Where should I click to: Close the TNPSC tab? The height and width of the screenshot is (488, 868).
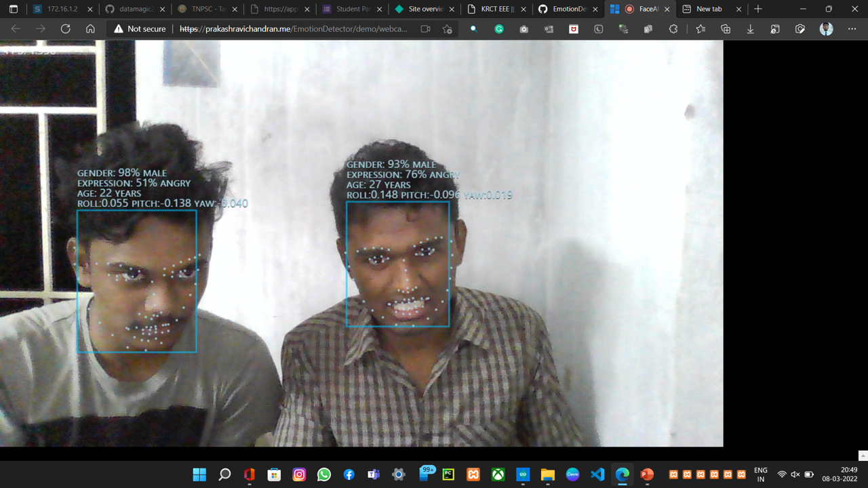(235, 9)
